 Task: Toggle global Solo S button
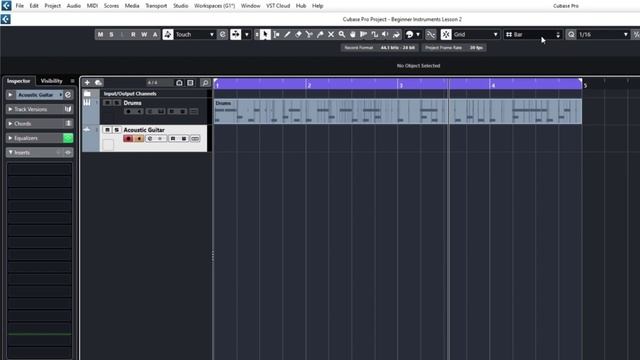click(x=111, y=35)
